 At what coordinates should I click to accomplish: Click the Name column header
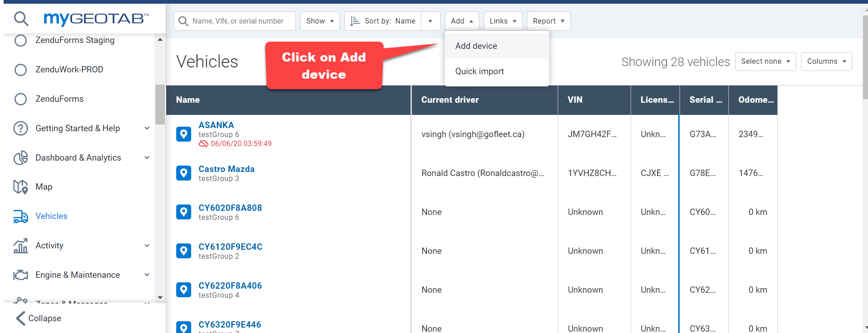pyautogui.click(x=288, y=100)
